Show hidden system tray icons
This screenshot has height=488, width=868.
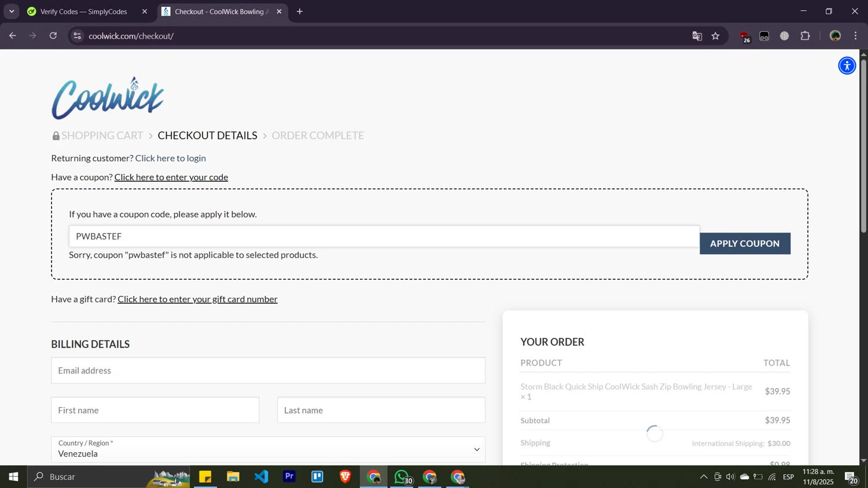pyautogui.click(x=704, y=477)
